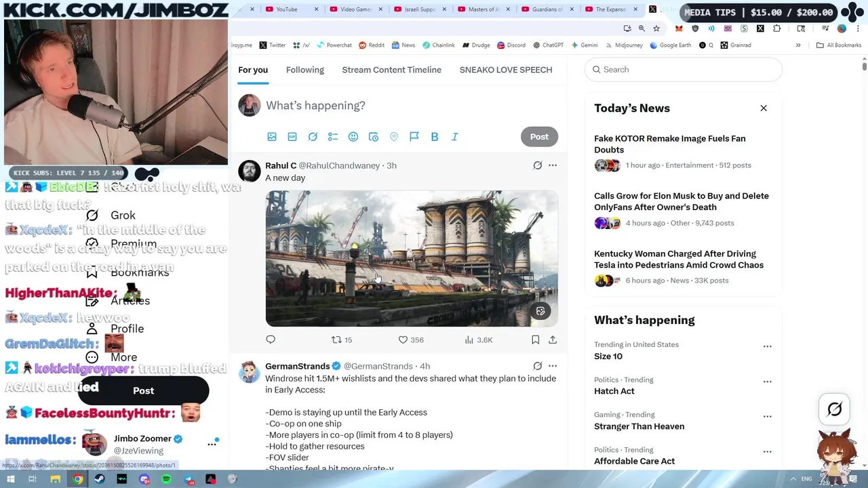The image size is (868, 488).
Task: View analytics for Rahul C's post
Action: 479,340
